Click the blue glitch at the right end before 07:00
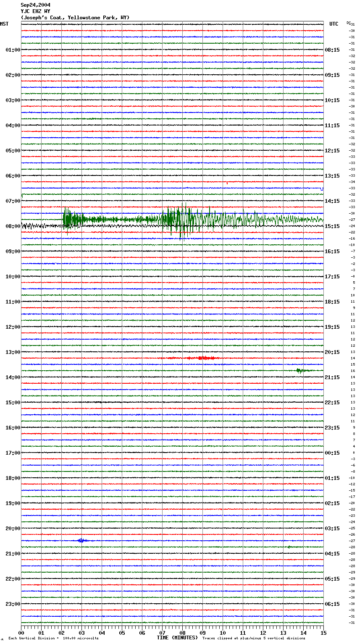357x644 pixels. pyautogui.click(x=322, y=189)
